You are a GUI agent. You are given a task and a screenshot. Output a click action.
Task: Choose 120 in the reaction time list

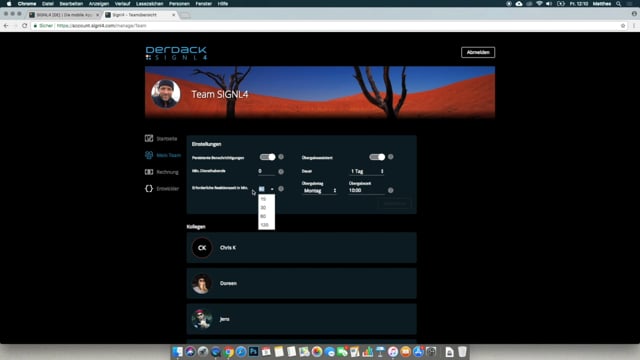coord(266,224)
